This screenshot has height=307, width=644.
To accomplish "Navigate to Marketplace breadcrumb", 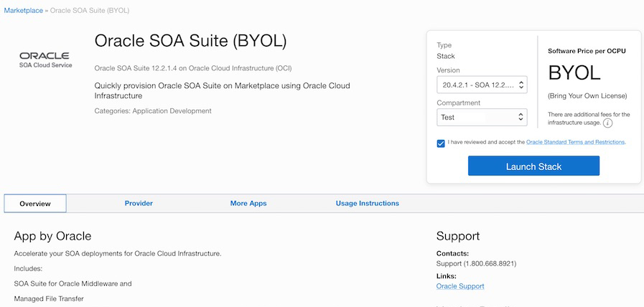I will 22,11.
